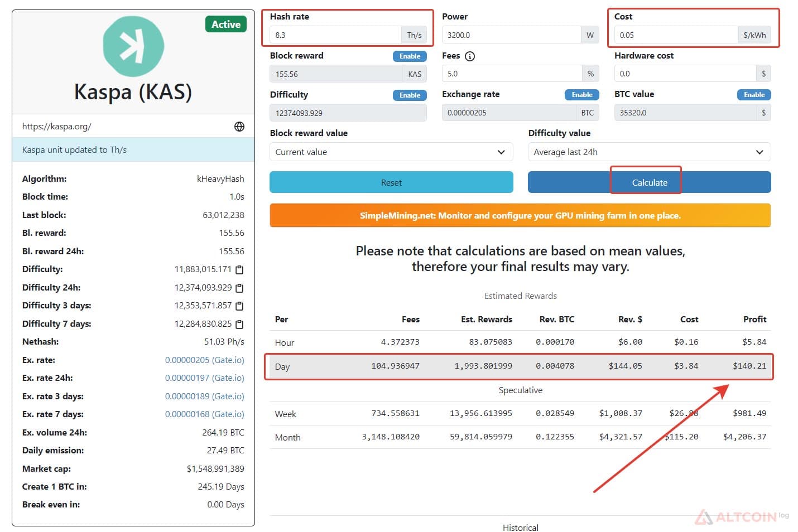Viewport: 798px width, 532px height.
Task: Toggle Enable for Exchange rate
Action: pyautogui.click(x=582, y=95)
